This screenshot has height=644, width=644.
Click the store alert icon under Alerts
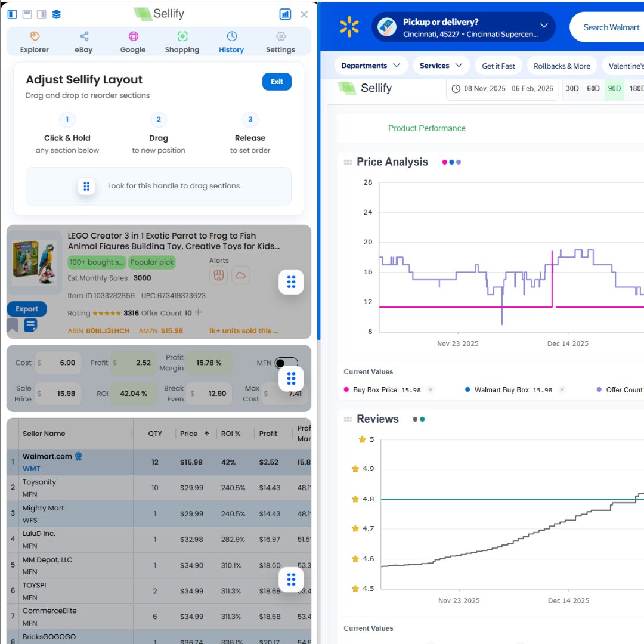point(218,275)
